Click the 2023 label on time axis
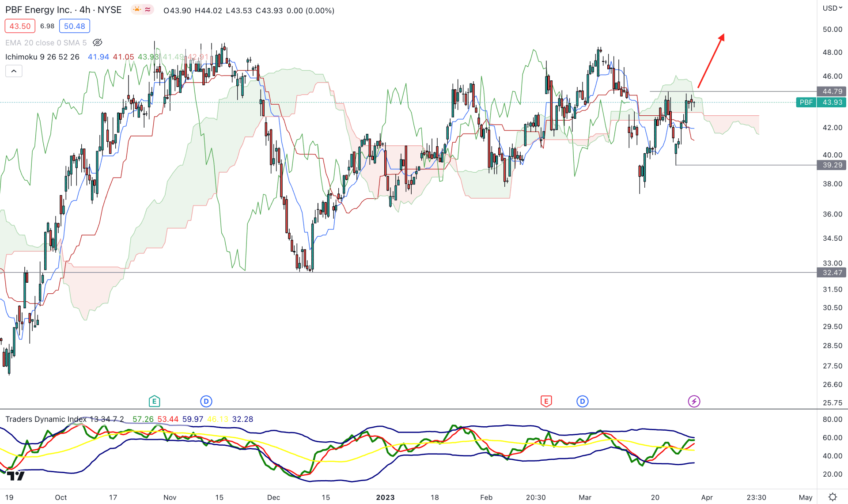848x504 pixels. click(x=385, y=497)
